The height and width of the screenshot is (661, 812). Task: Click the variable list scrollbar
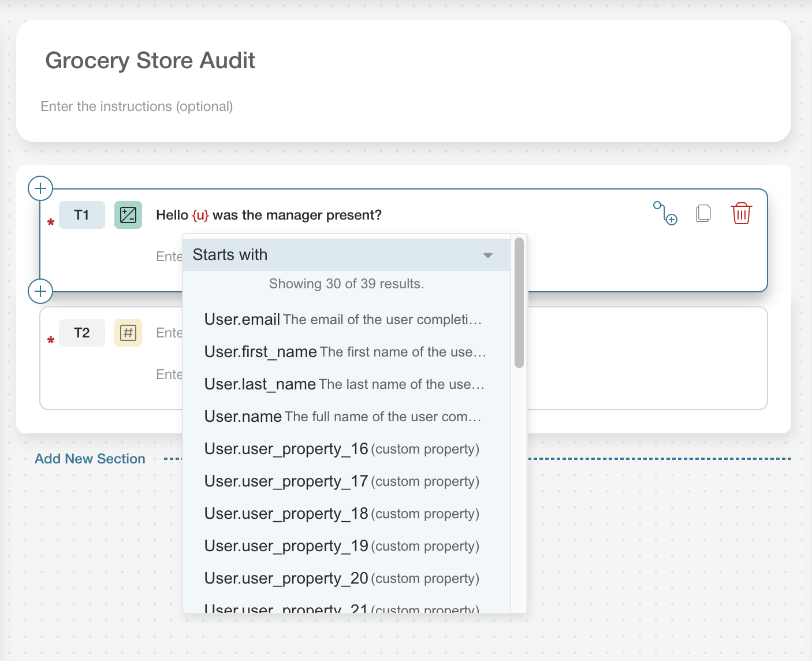(x=519, y=303)
